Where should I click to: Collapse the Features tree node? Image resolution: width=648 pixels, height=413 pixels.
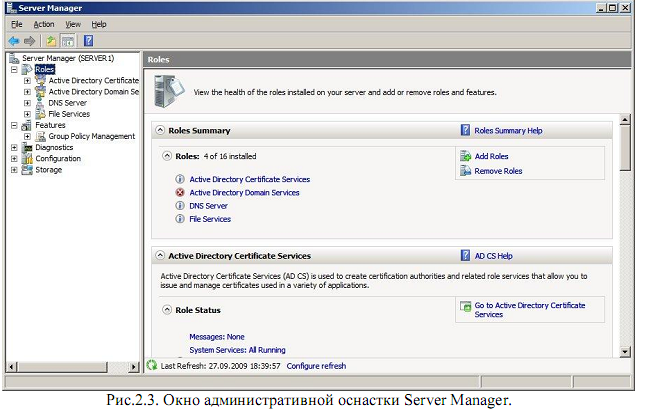point(14,125)
